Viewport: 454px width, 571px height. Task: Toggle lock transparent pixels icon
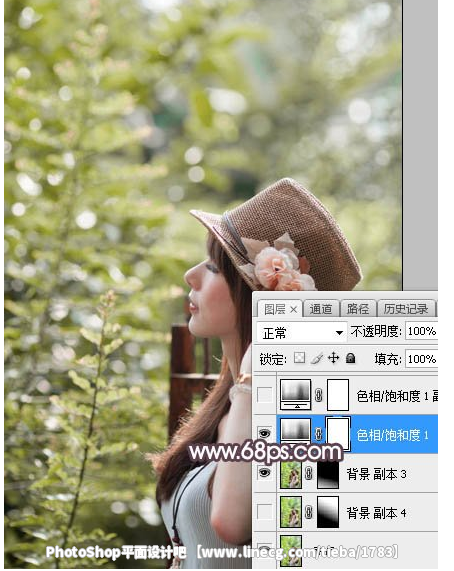click(299, 358)
